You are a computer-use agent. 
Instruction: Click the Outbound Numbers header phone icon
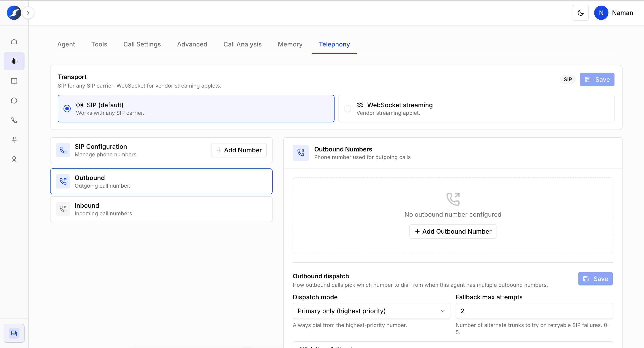[301, 153]
